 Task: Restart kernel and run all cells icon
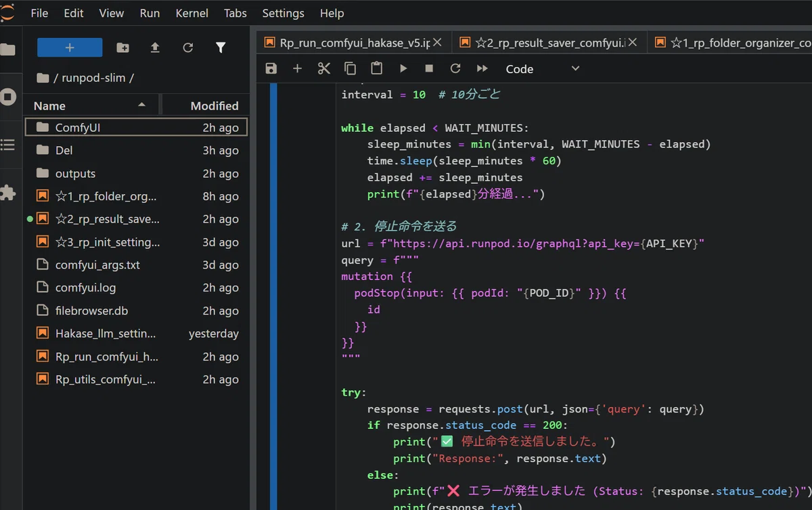pyautogui.click(x=482, y=68)
